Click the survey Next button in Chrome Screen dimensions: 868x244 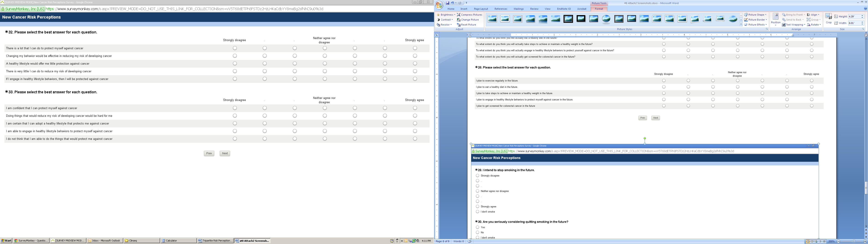225,153
